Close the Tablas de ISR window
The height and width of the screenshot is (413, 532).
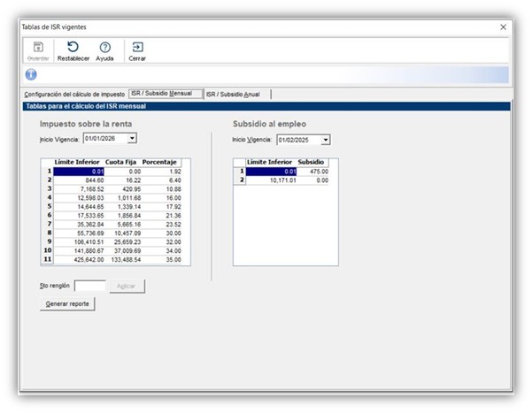point(503,27)
